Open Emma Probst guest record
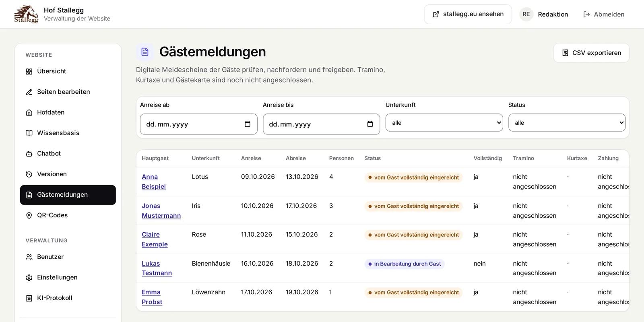This screenshot has width=644, height=322. (152, 297)
